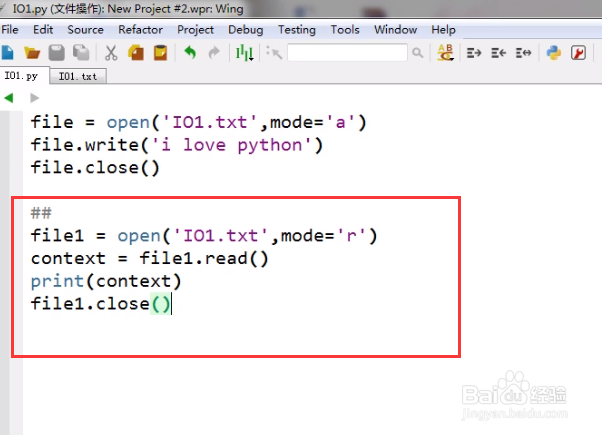This screenshot has height=435, width=602.
Task: Click the first file.close() line
Action: click(x=95, y=168)
